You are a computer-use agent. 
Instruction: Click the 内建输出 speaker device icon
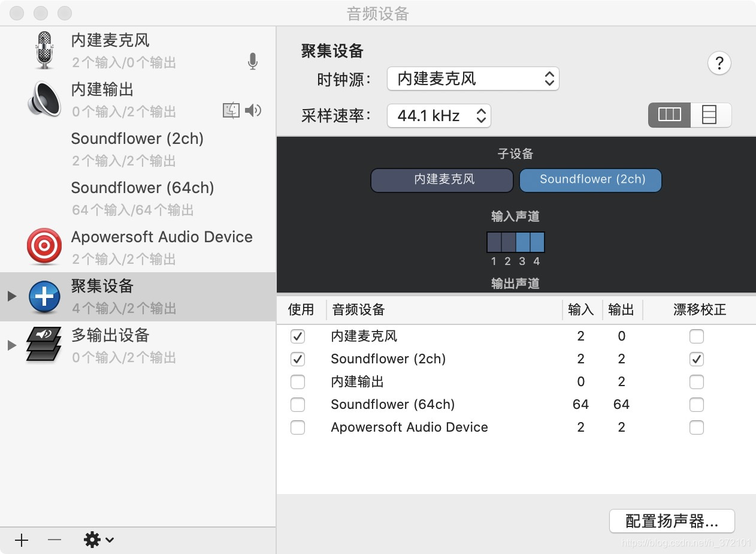click(44, 100)
